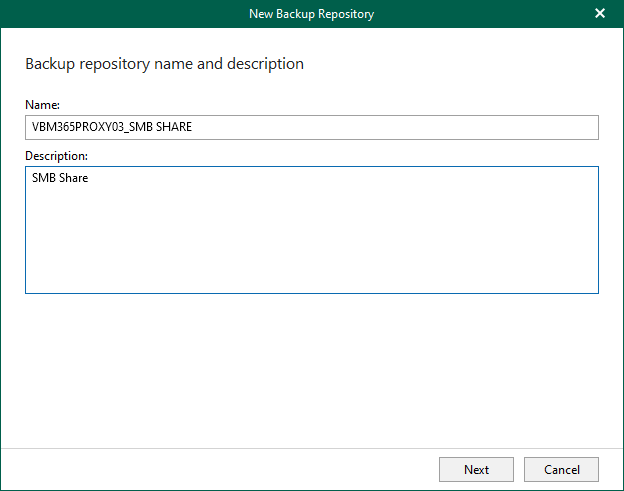The height and width of the screenshot is (491, 624).
Task: Click the word 'SMB' in Description box
Action: (x=44, y=179)
